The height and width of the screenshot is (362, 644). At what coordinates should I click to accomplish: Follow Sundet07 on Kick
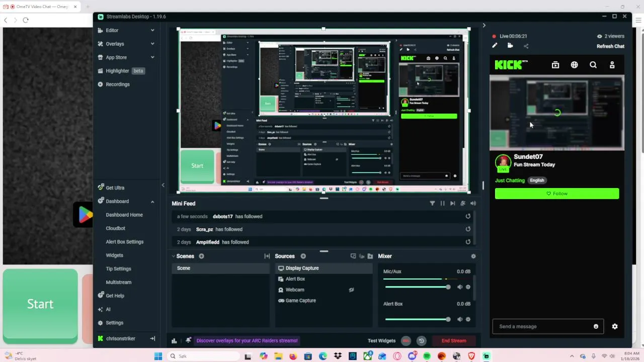[x=557, y=194]
